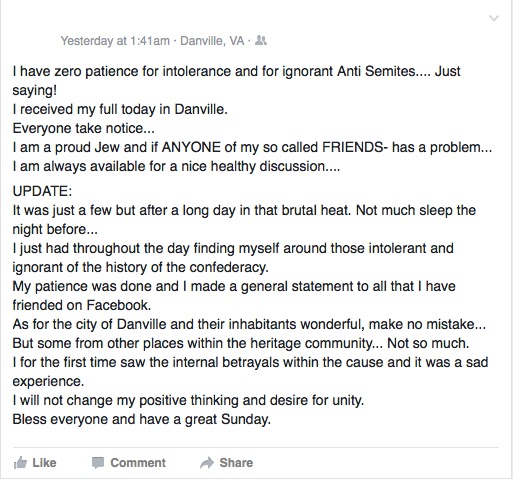Click the 'ignorant of the history of the confederacy' line
This screenshot has width=513, height=479.
[140, 267]
